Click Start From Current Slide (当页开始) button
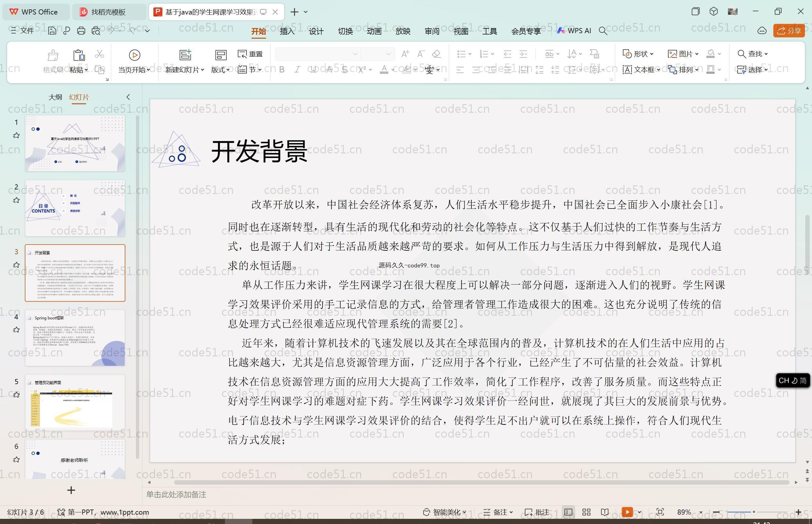The width and height of the screenshot is (812, 524). 134,61
